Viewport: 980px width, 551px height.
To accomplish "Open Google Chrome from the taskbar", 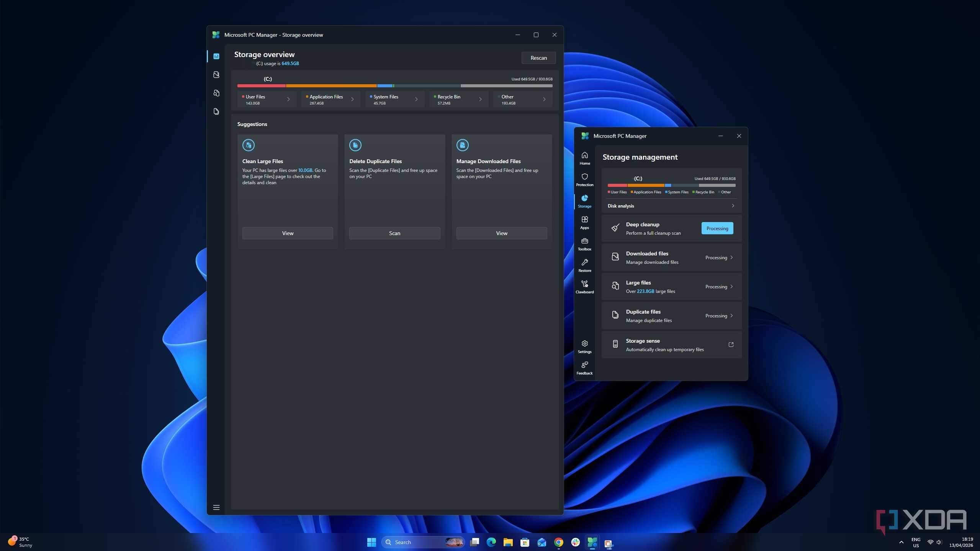I will click(x=559, y=542).
